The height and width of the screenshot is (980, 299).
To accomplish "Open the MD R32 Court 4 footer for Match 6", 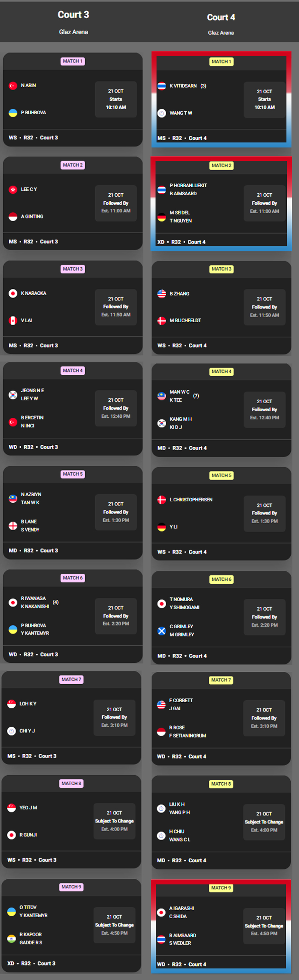I will [182, 656].
